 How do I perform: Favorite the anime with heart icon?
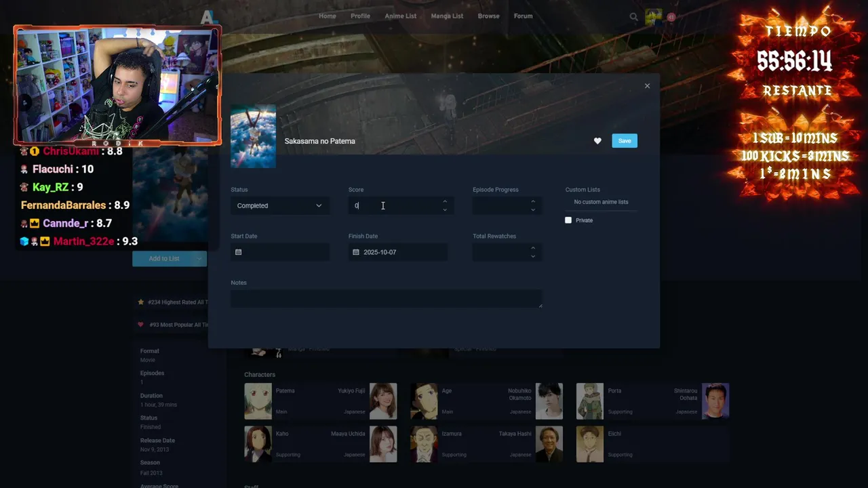click(x=597, y=141)
